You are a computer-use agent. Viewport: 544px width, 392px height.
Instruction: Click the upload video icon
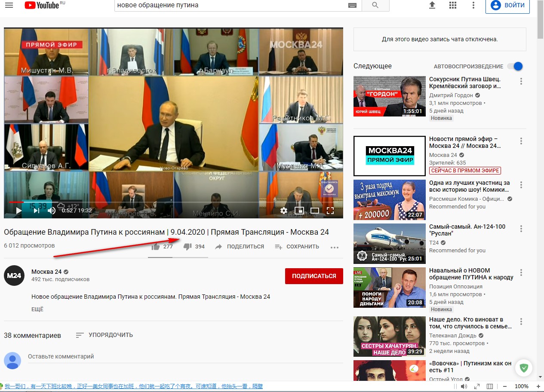tap(432, 5)
